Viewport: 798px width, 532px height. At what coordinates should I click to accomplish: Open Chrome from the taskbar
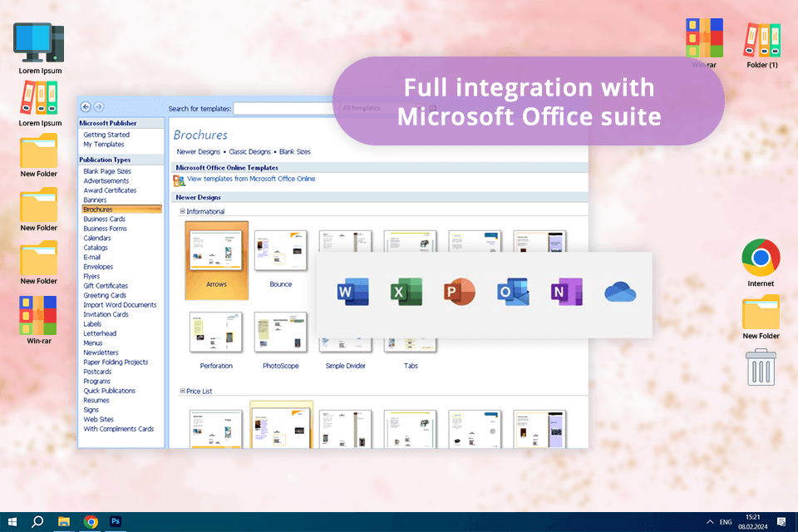pos(91,522)
